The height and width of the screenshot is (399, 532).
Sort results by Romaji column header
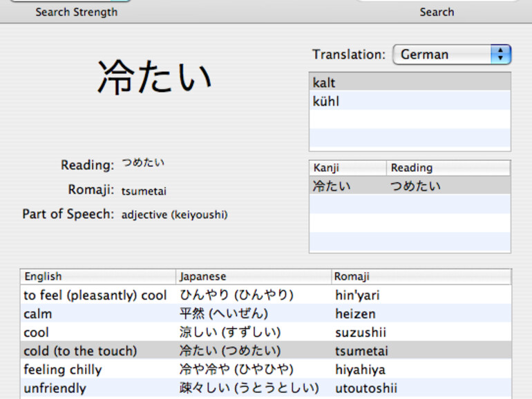[x=421, y=277]
